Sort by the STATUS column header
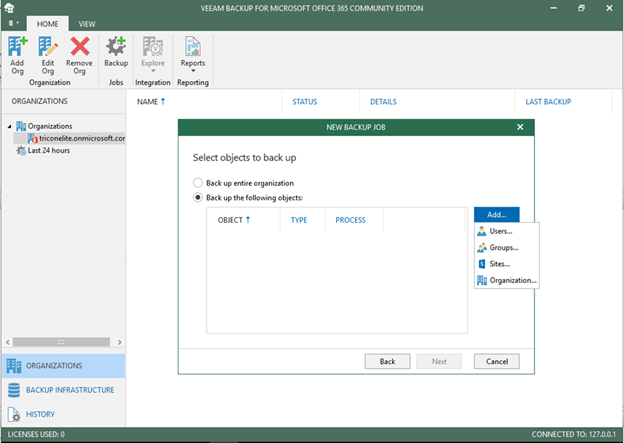 [304, 101]
